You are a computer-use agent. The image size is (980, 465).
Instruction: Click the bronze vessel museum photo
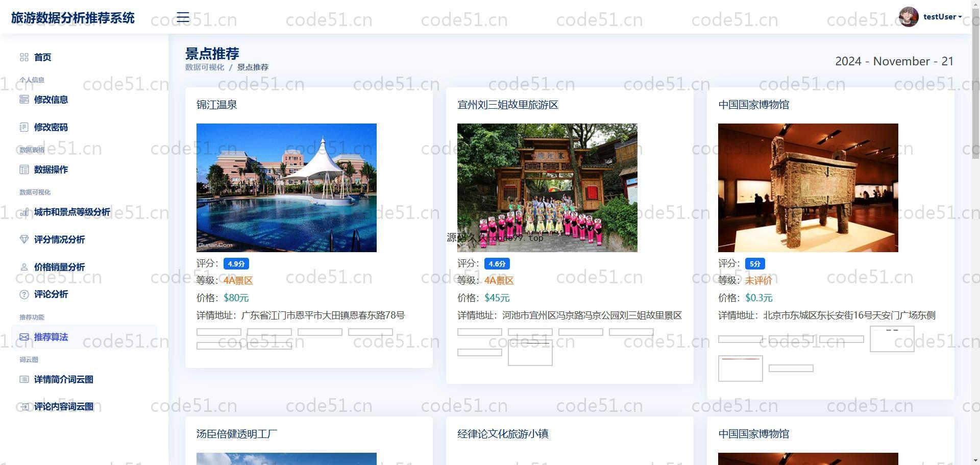point(808,188)
